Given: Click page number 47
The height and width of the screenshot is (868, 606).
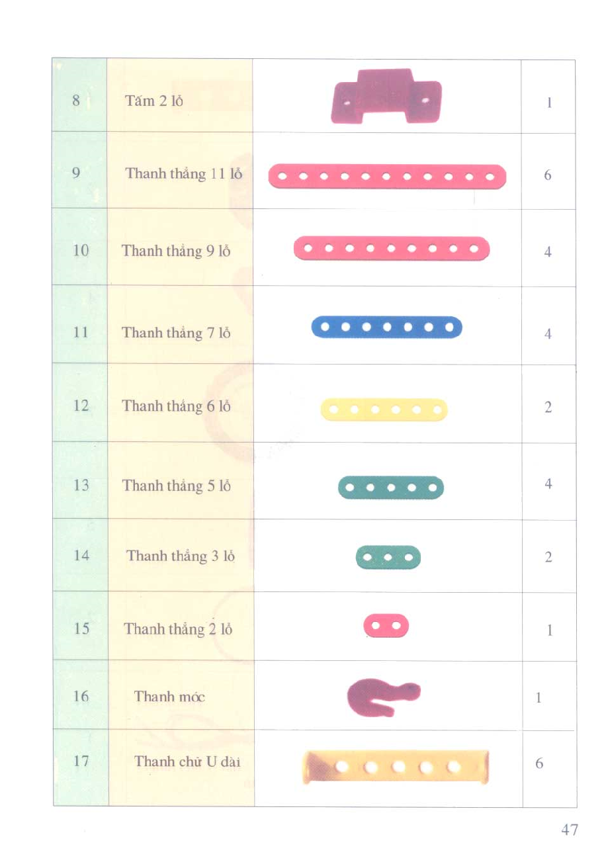Looking at the screenshot, I should pyautogui.click(x=570, y=830).
